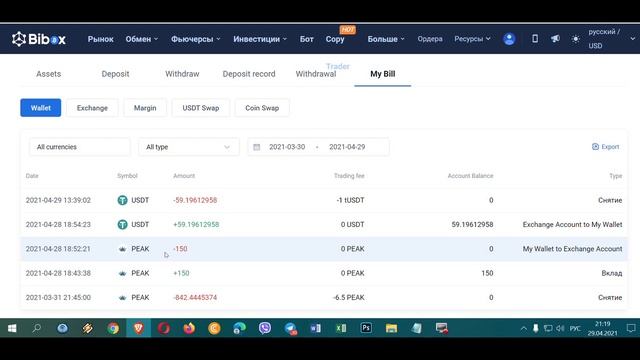
Task: Open the Рынок menu item
Action: point(100,39)
